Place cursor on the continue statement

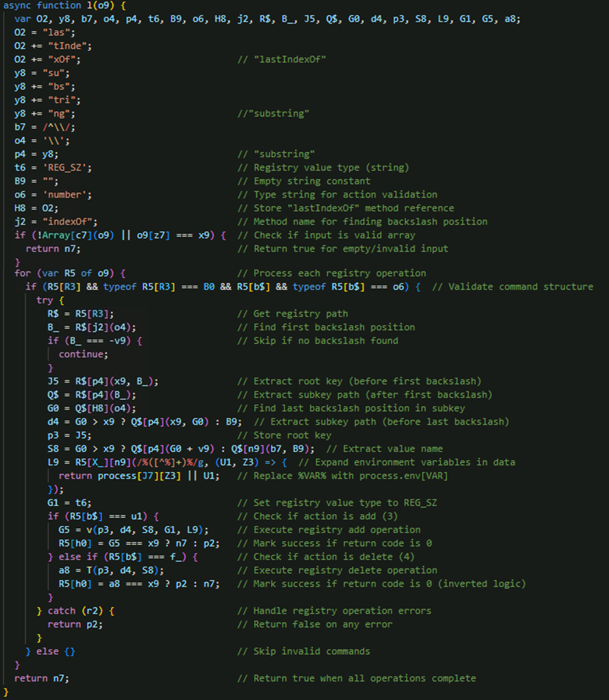click(83, 354)
